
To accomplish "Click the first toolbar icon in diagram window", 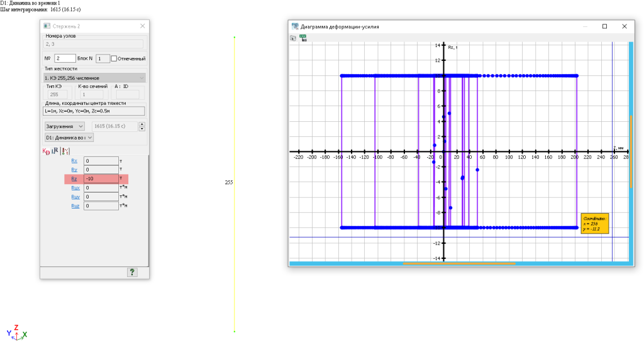I will click(293, 38).
